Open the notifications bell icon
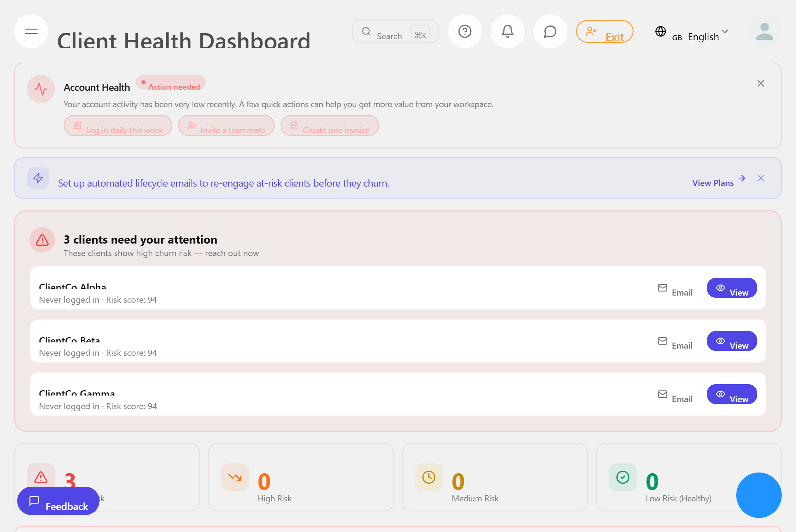This screenshot has height=532, width=796. coord(507,31)
